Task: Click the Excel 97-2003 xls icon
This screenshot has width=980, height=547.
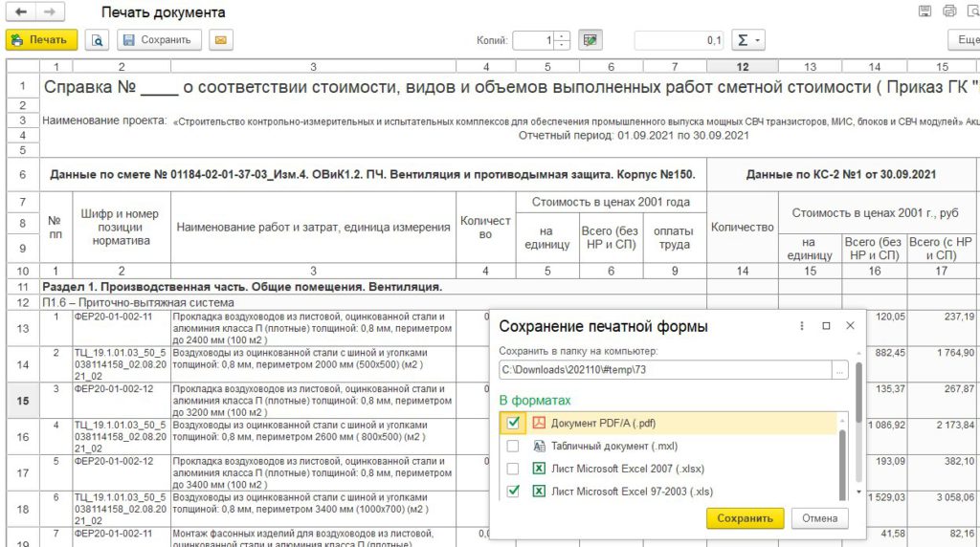Action: click(x=539, y=492)
